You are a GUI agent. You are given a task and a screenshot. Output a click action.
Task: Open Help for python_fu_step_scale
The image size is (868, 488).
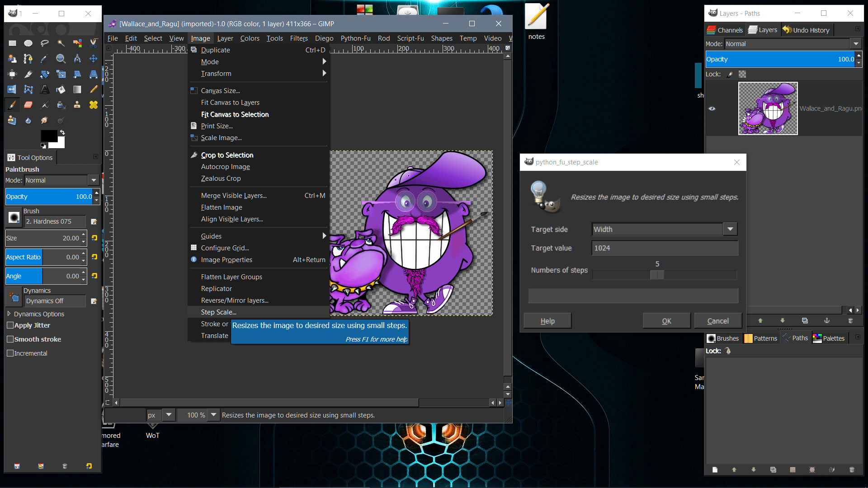pos(547,320)
